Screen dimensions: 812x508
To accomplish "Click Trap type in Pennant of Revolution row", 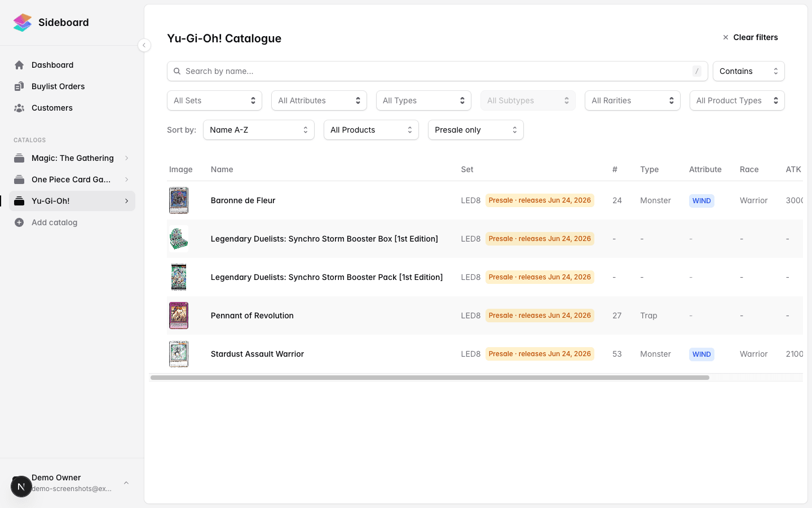I will coord(648,316).
